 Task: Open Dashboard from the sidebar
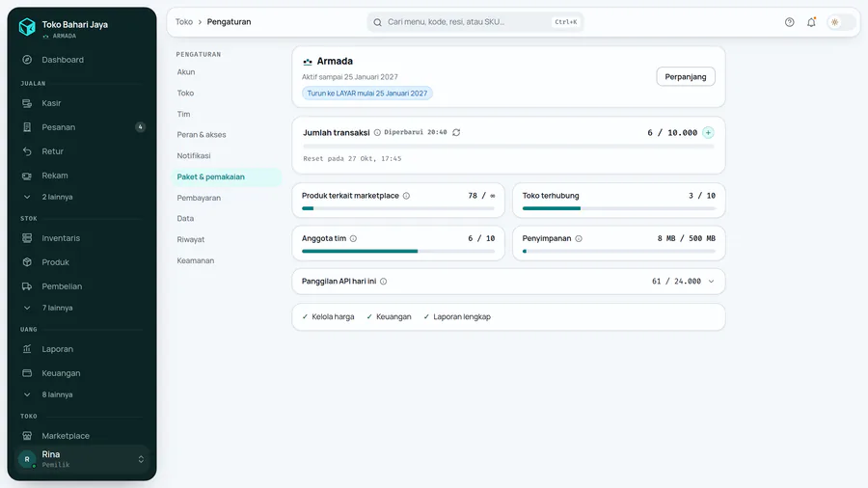82,60
